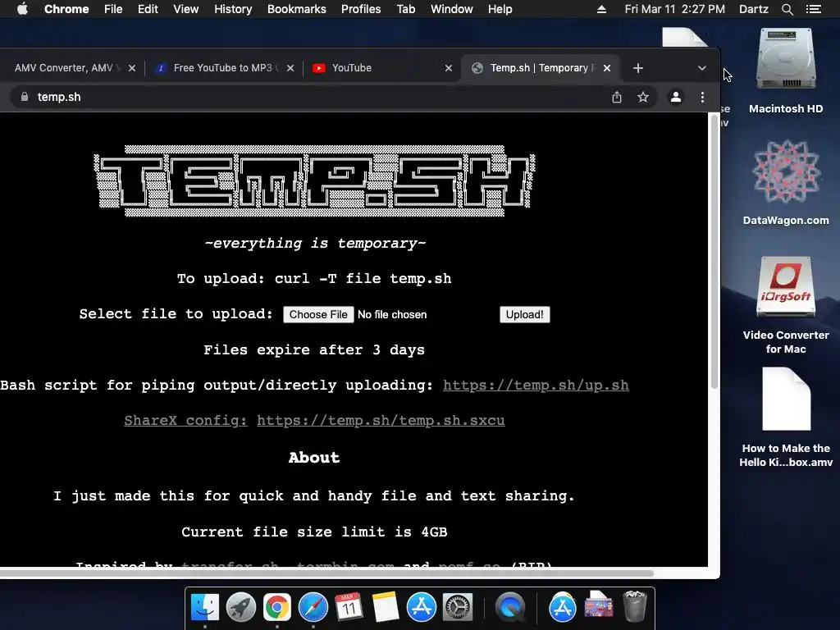
Task: Click the share page icon
Action: tap(617, 97)
